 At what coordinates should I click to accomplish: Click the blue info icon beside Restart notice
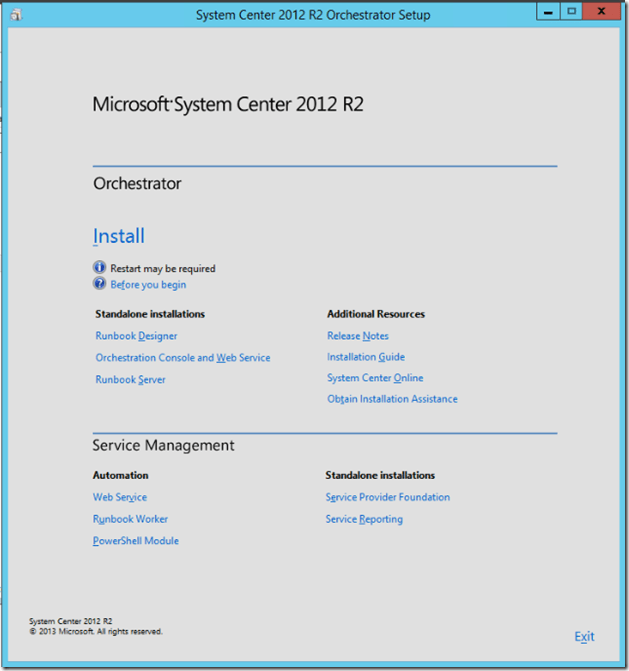click(x=99, y=268)
